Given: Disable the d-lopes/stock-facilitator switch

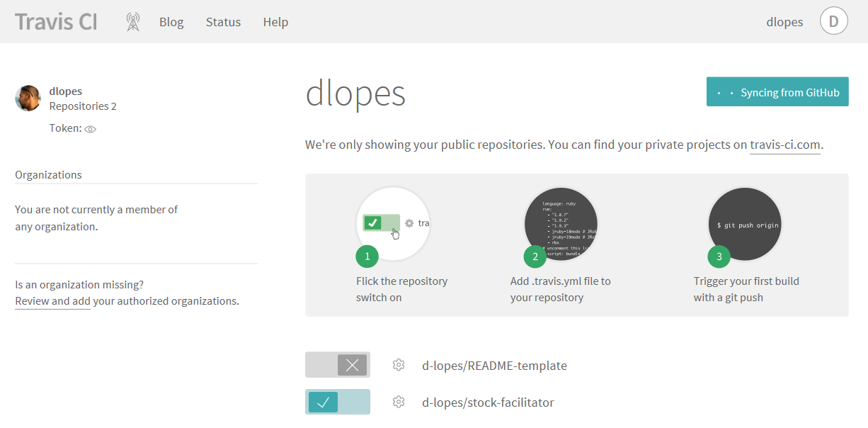Looking at the screenshot, I should tap(338, 402).
